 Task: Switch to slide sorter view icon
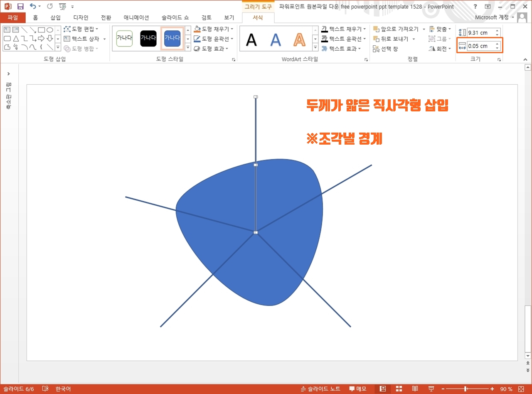tap(399, 389)
